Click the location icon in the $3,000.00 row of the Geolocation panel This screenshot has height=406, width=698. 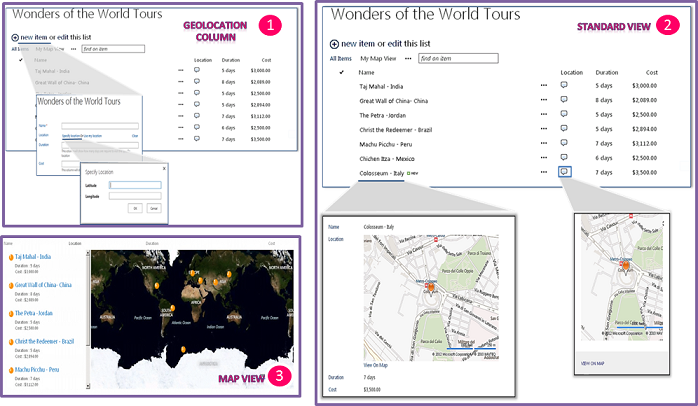[197, 70]
